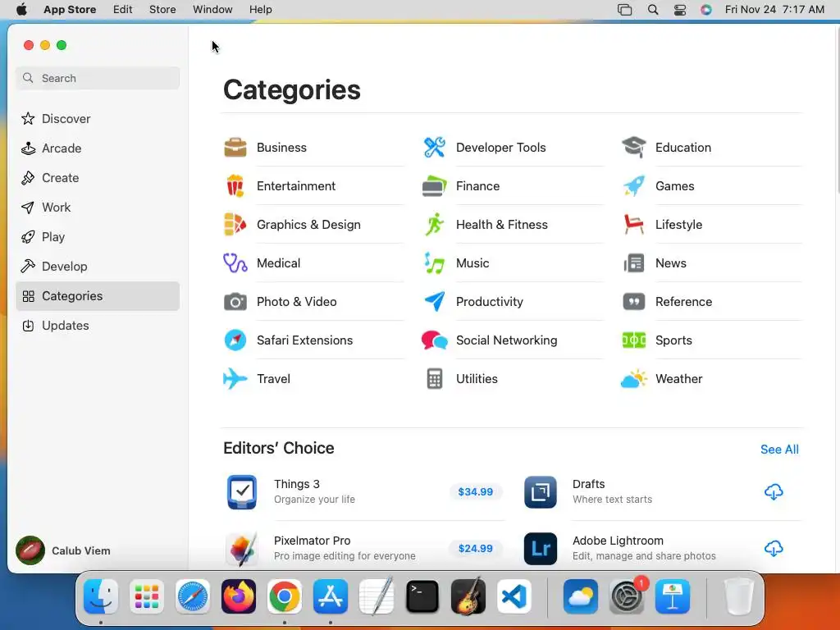This screenshot has width=840, height=630.
Task: Buy Pixelmator Pro for $24.99
Action: click(475, 549)
